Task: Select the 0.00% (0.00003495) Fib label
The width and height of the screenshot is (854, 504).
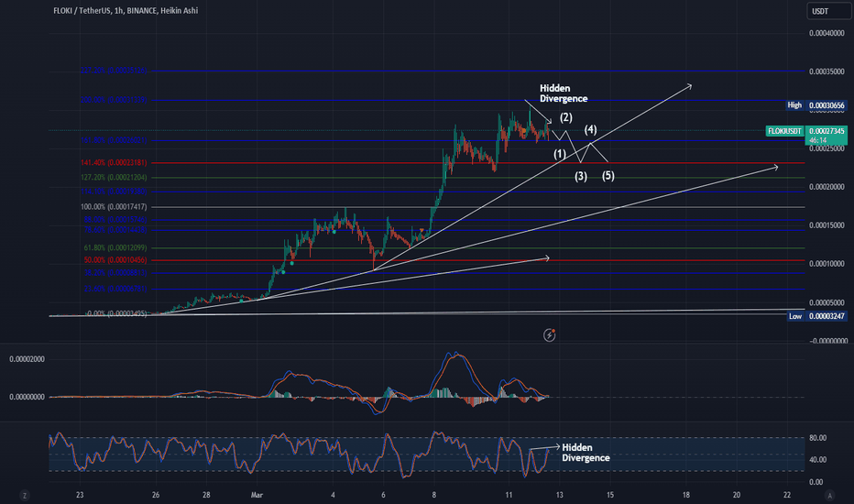Action: click(117, 313)
